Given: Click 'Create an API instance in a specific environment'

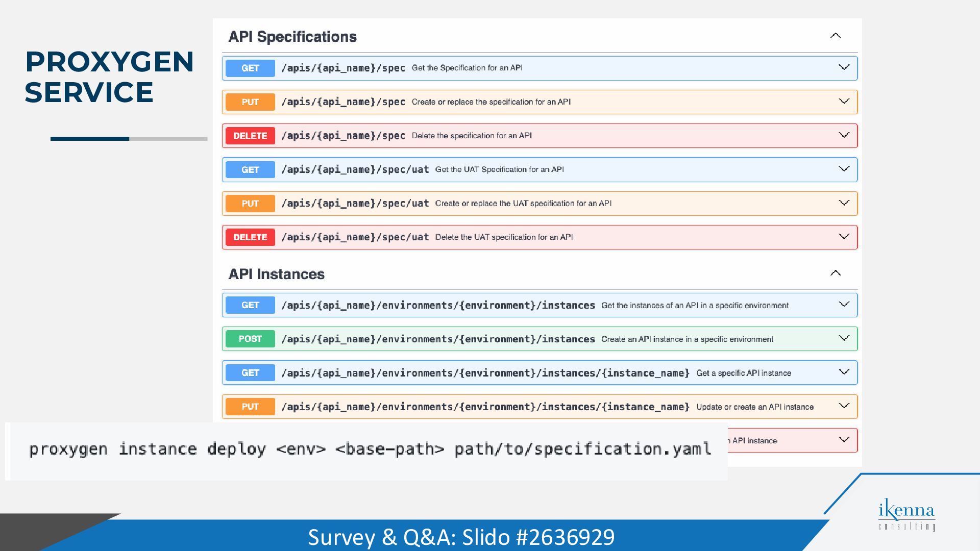Looking at the screenshot, I should (x=687, y=339).
